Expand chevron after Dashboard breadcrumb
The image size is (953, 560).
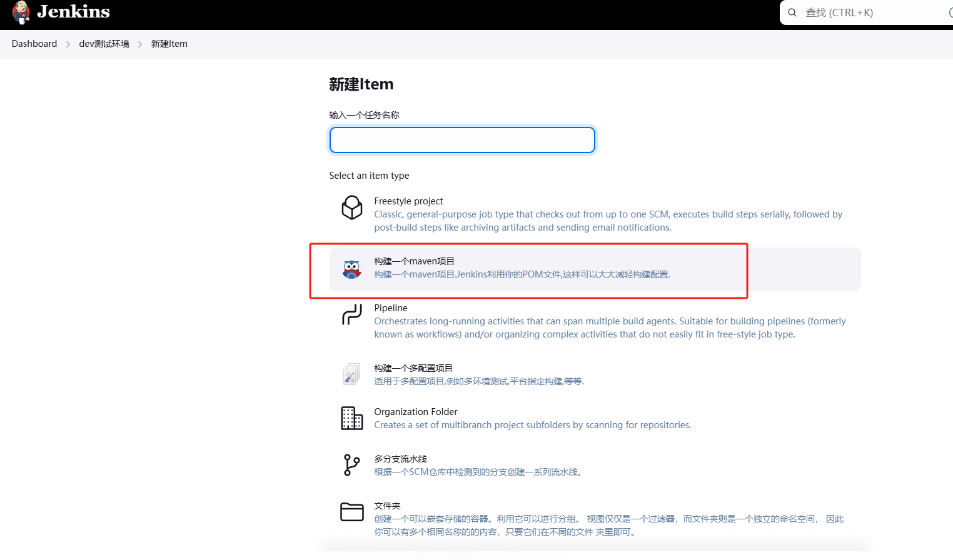click(68, 44)
